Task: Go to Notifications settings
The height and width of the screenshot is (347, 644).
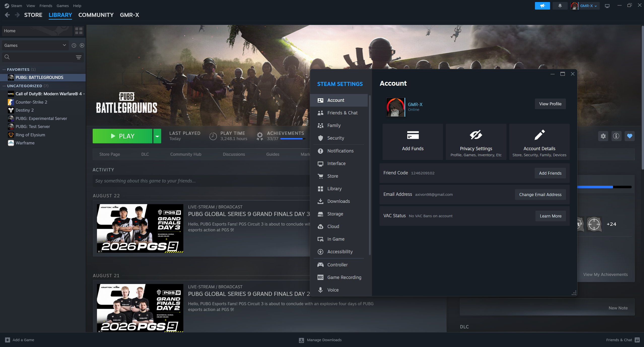Action: (339, 151)
